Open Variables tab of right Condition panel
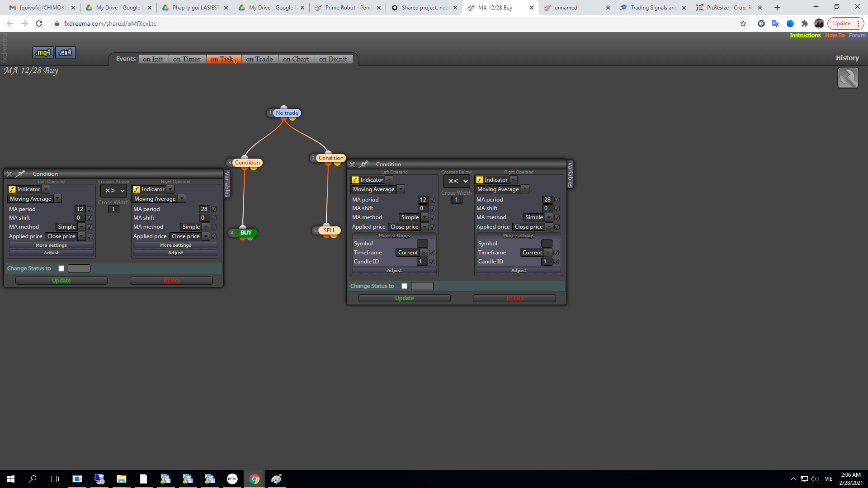Viewport: 868px width, 488px height. coord(570,174)
